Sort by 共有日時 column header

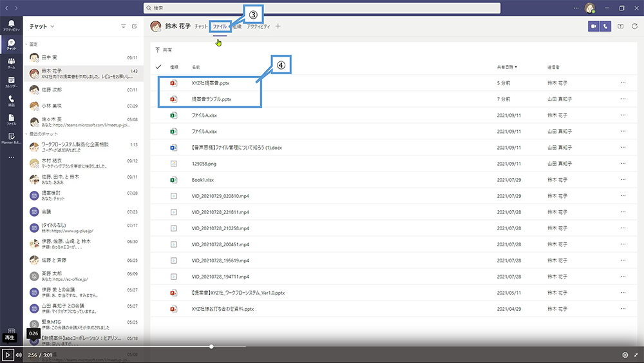[507, 66]
